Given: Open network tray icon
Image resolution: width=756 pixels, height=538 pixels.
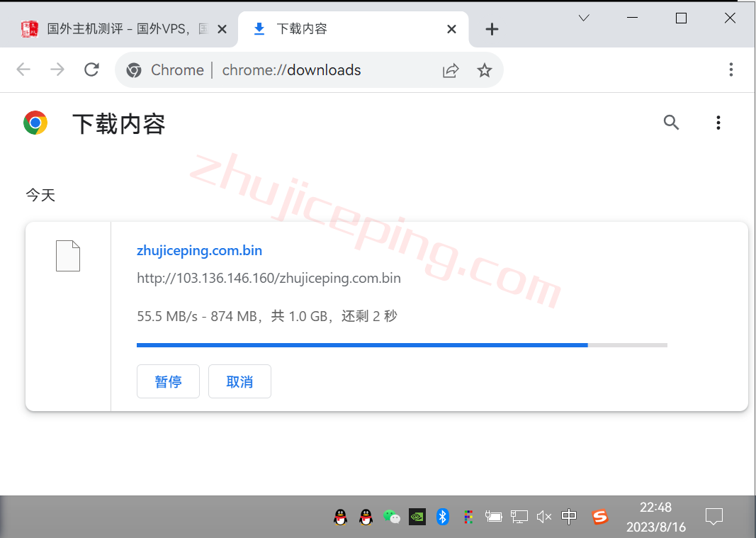Looking at the screenshot, I should pyautogui.click(x=519, y=517).
